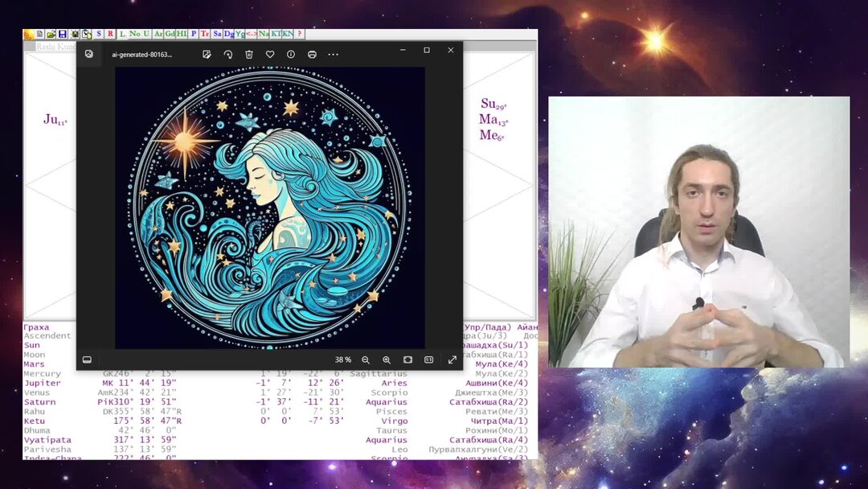
Task: Click the Photos app icon in the viewer
Action: (x=89, y=54)
